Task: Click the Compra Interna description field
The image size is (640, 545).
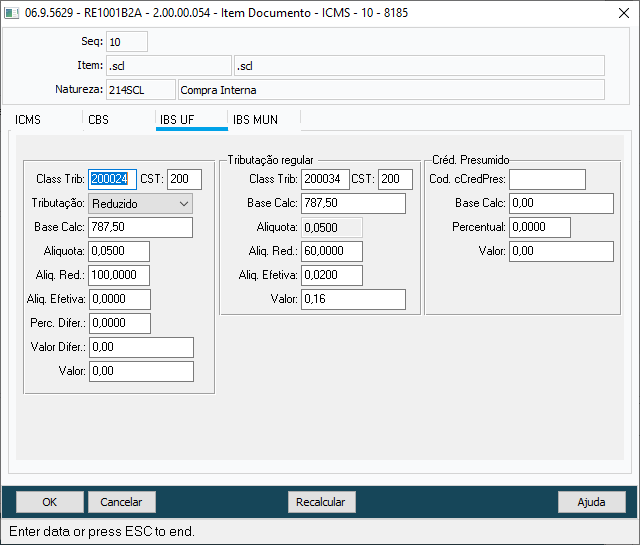Action: coord(391,90)
